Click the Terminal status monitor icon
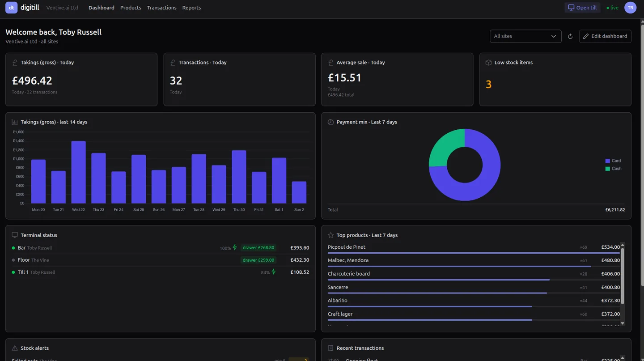644x361 pixels. point(15,235)
